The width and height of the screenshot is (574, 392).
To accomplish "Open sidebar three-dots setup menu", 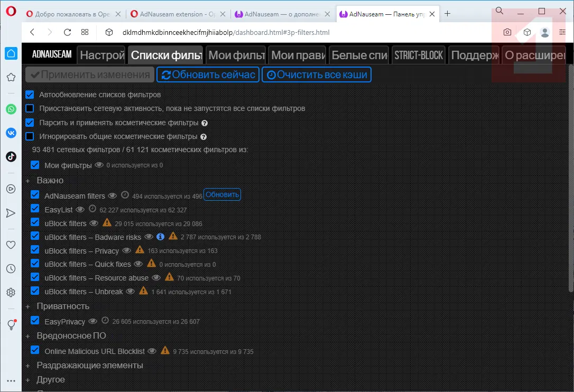I will pos(11,381).
